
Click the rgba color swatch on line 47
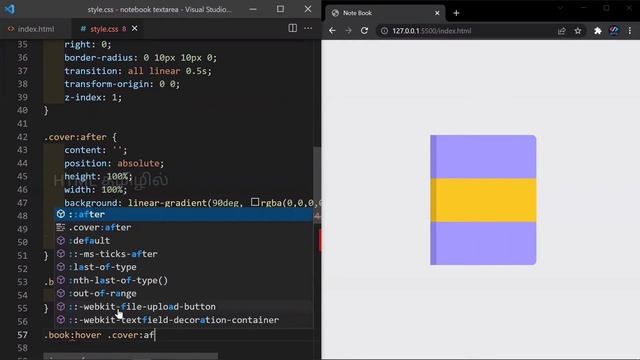pyautogui.click(x=255, y=202)
